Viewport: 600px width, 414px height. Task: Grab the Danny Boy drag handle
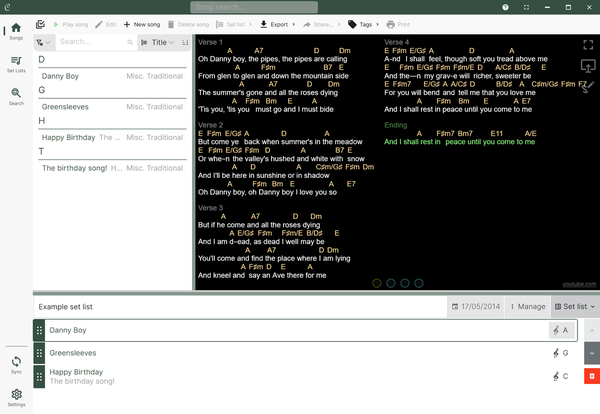pos(39,330)
